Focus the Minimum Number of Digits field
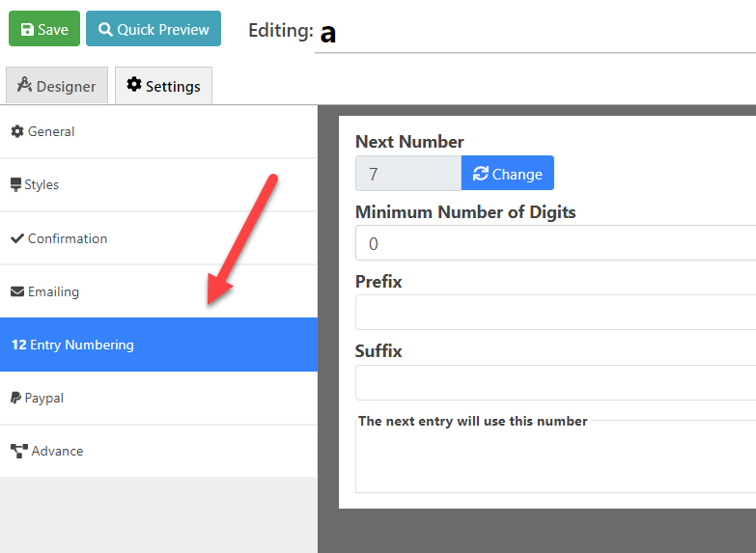This screenshot has width=756, height=553. tap(555, 243)
